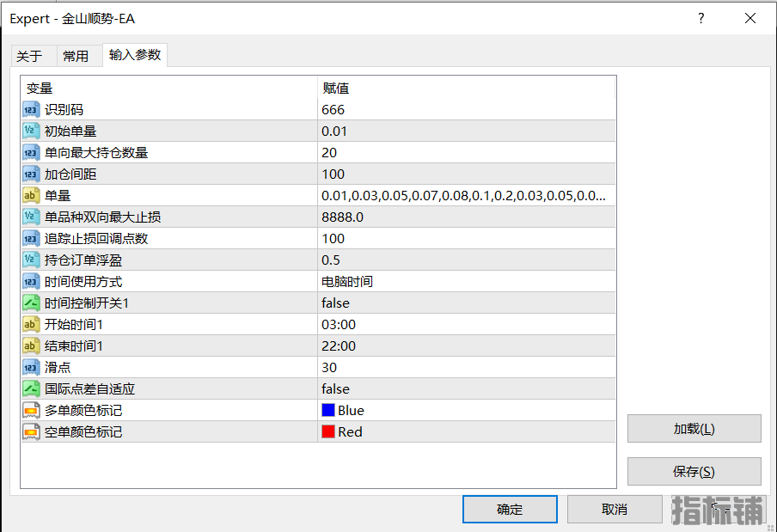The image size is (777, 532).
Task: Select the 国际点差自适应 variable name
Action: (89, 388)
